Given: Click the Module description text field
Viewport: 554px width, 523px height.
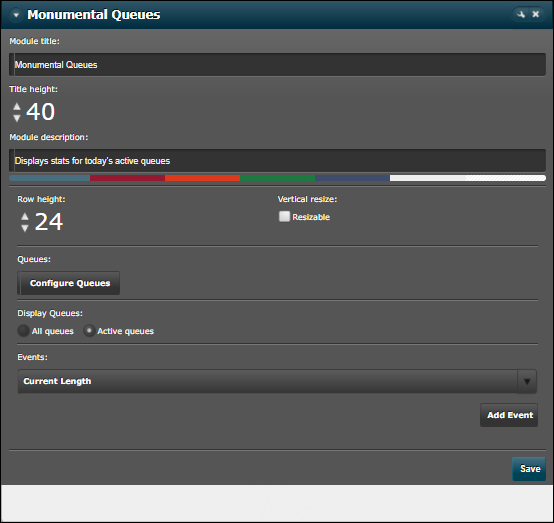Looking at the screenshot, I should [277, 161].
